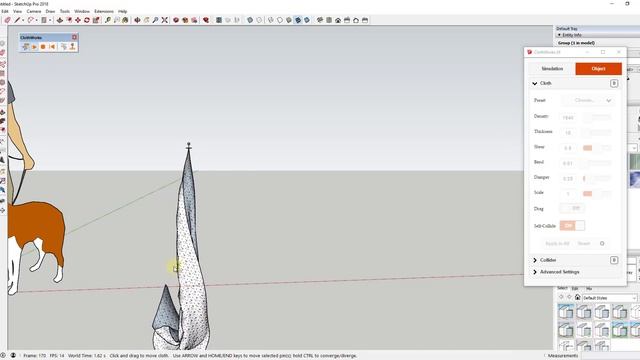The image size is (640, 360).
Task: Click the Reset button
Action: point(584,244)
